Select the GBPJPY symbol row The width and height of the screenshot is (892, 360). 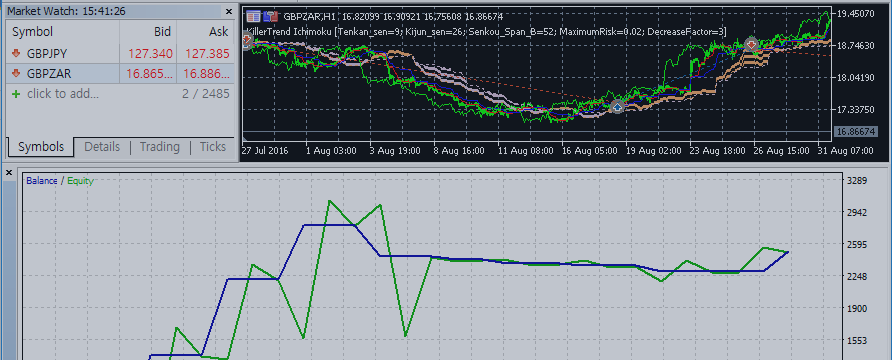(x=120, y=54)
